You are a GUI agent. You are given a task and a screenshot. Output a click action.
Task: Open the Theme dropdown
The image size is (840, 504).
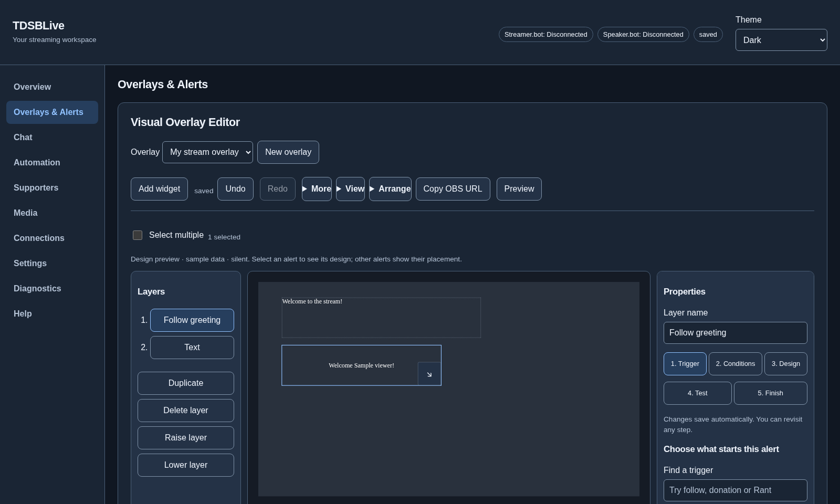pos(781,40)
